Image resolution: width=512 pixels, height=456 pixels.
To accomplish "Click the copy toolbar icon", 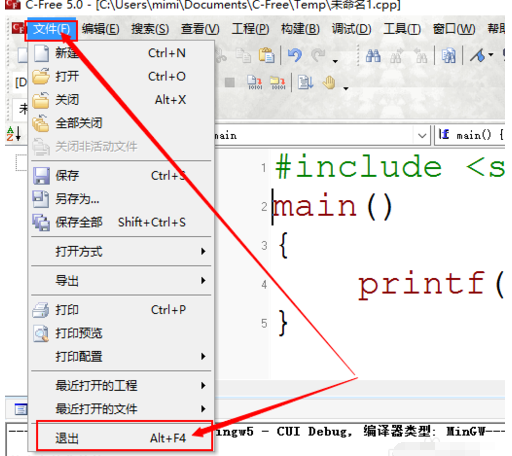I will point(243,55).
